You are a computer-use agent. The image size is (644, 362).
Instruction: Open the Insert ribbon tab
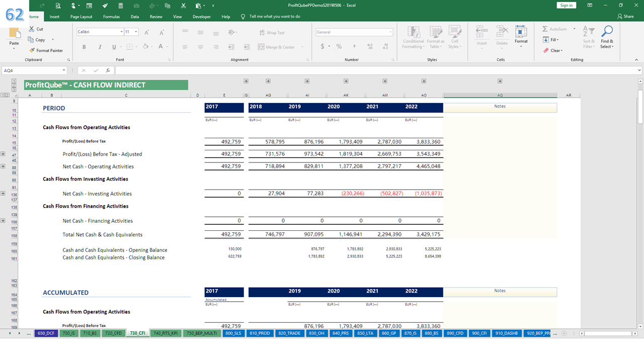point(54,17)
